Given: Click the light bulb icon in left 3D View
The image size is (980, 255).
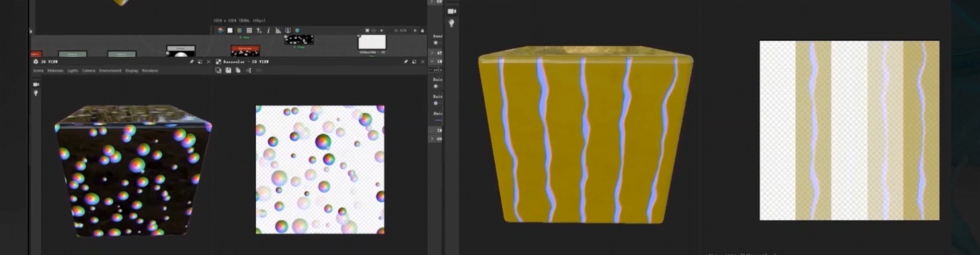Looking at the screenshot, I should tap(36, 93).
